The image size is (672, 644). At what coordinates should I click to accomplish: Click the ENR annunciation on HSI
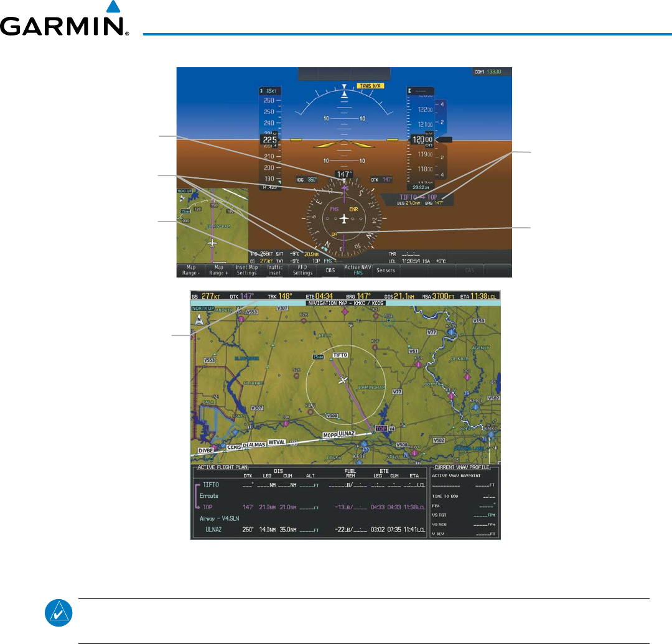click(x=353, y=209)
